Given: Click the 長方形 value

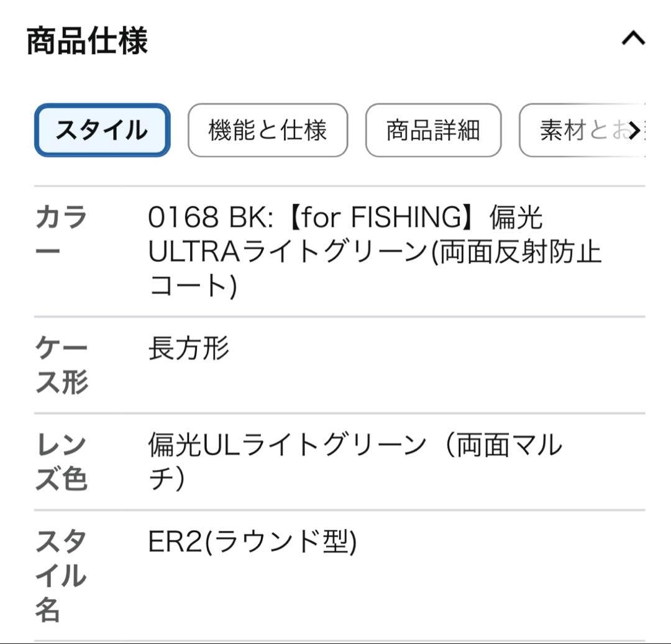Looking at the screenshot, I should click(x=189, y=348).
